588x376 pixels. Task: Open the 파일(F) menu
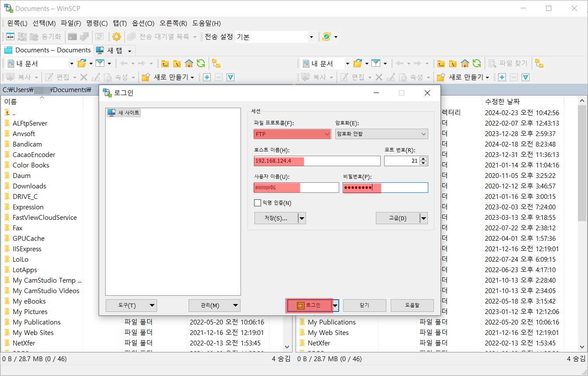pyautogui.click(x=71, y=23)
